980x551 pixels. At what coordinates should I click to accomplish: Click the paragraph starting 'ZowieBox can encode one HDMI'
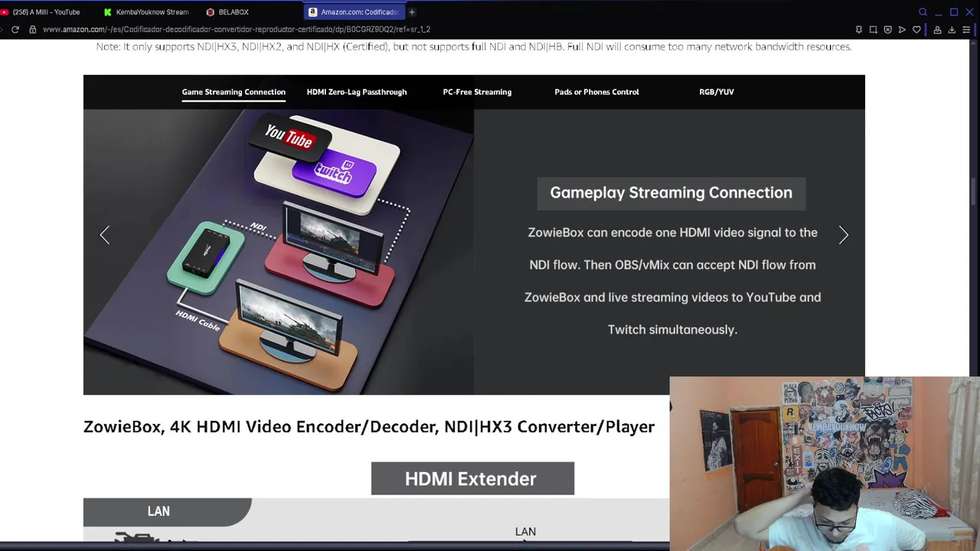pos(672,281)
